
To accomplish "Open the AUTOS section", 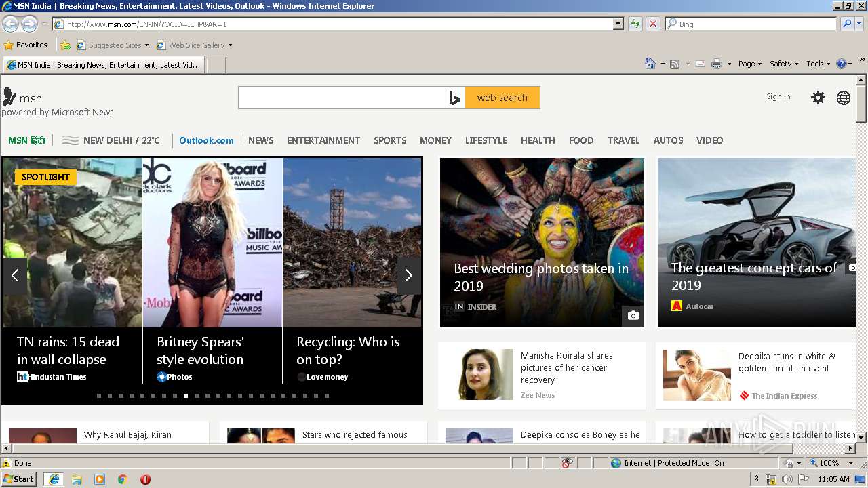I will point(668,140).
